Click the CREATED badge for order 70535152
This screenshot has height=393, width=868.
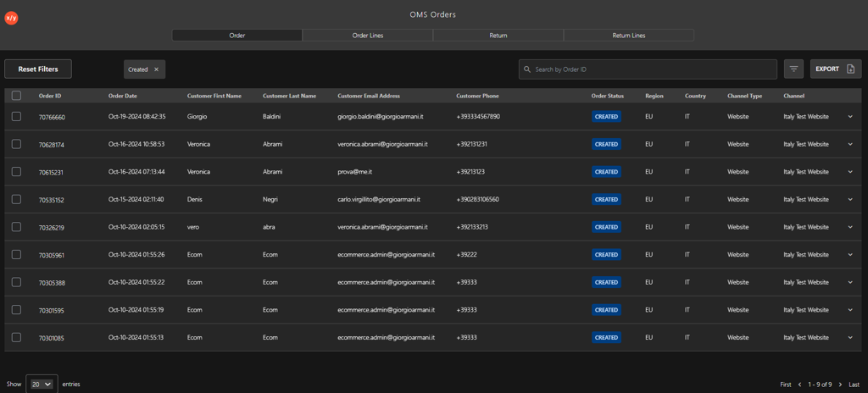point(606,199)
